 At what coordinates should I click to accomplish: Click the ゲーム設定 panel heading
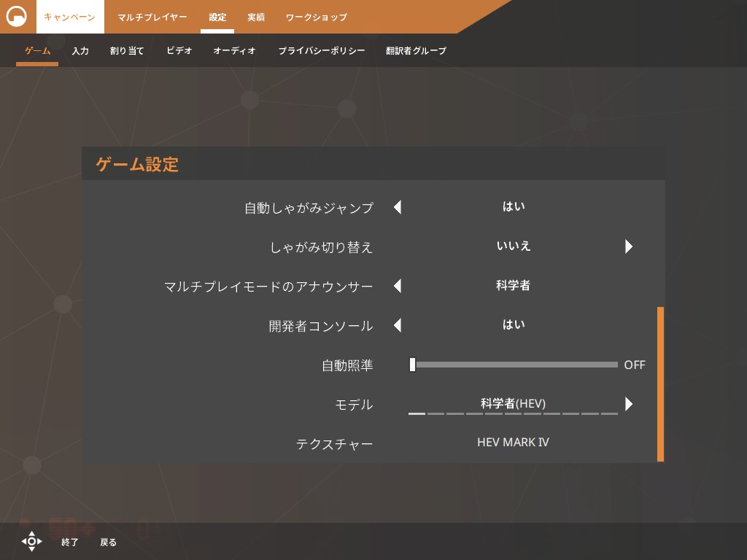point(137,164)
